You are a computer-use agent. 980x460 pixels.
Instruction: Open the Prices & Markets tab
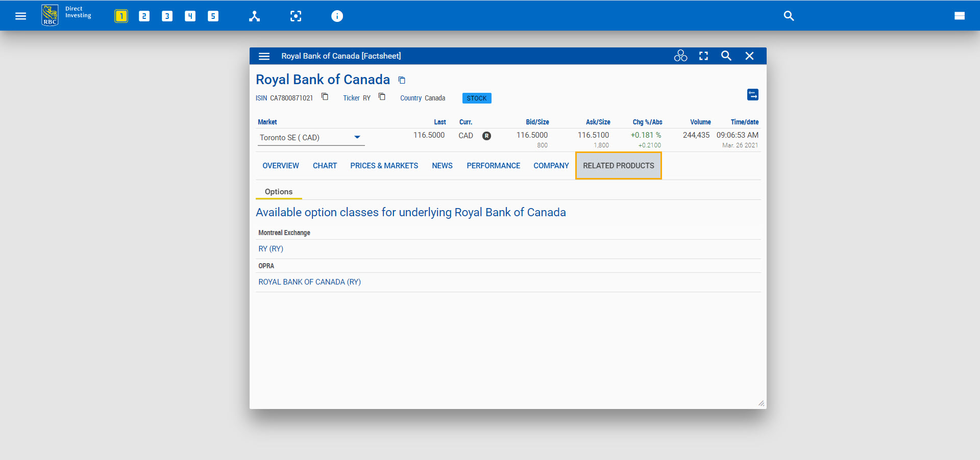384,166
